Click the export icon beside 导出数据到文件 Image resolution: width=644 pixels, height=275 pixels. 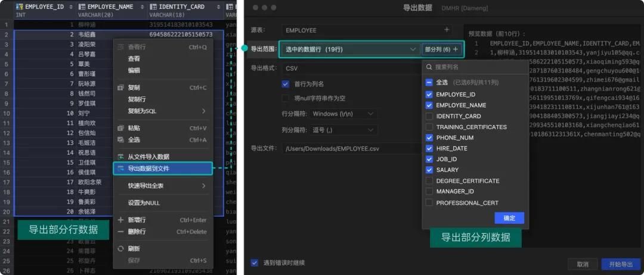pyautogui.click(x=120, y=168)
